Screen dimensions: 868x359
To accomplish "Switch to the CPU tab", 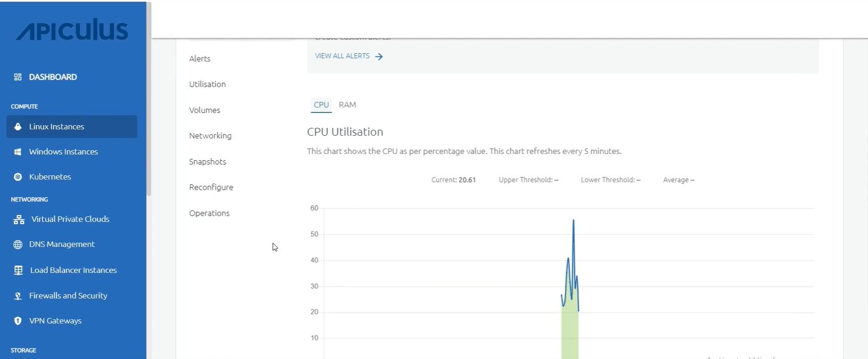I will click(x=321, y=105).
